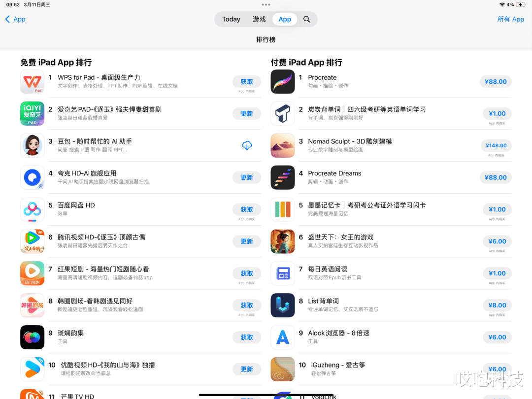Open 豆包 - 随时帮忙的 AI 助手 title
532x399 pixels.
click(95, 141)
